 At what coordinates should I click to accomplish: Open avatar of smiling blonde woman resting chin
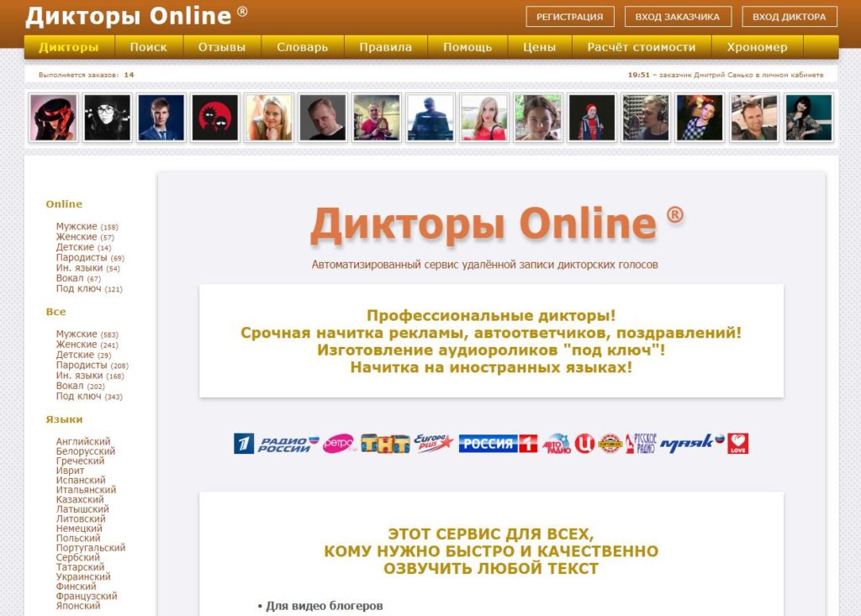click(x=269, y=118)
